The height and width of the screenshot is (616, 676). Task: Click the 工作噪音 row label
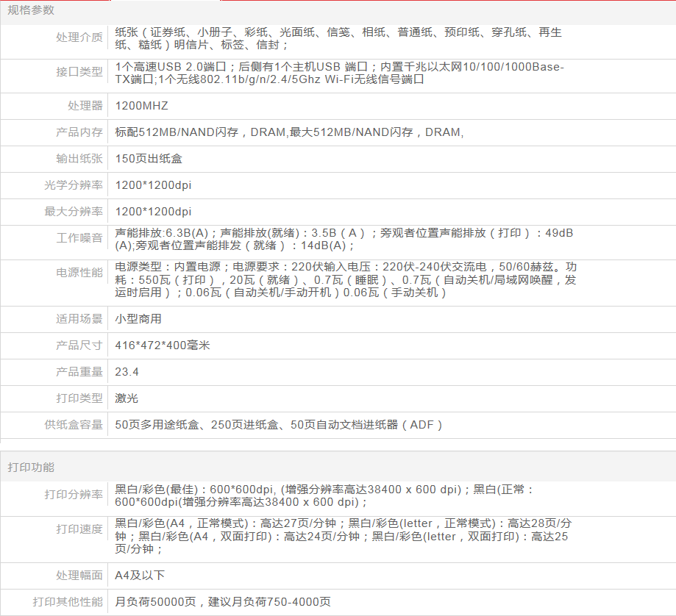coord(79,238)
